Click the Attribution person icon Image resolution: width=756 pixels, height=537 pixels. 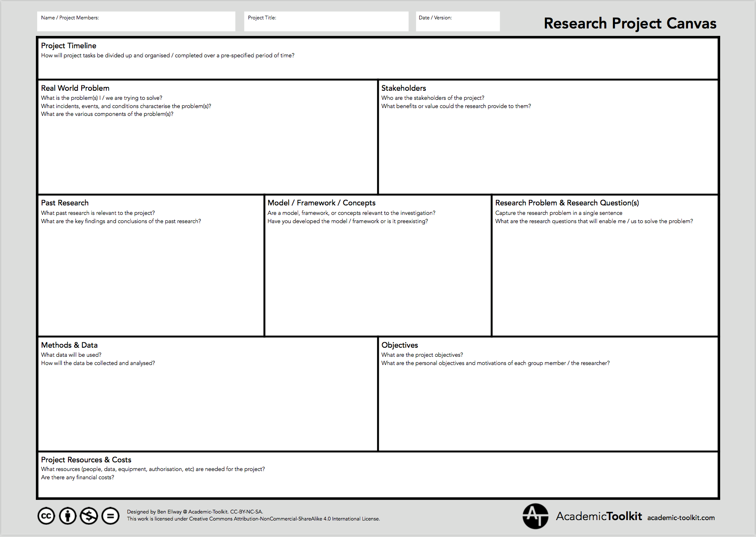click(68, 516)
